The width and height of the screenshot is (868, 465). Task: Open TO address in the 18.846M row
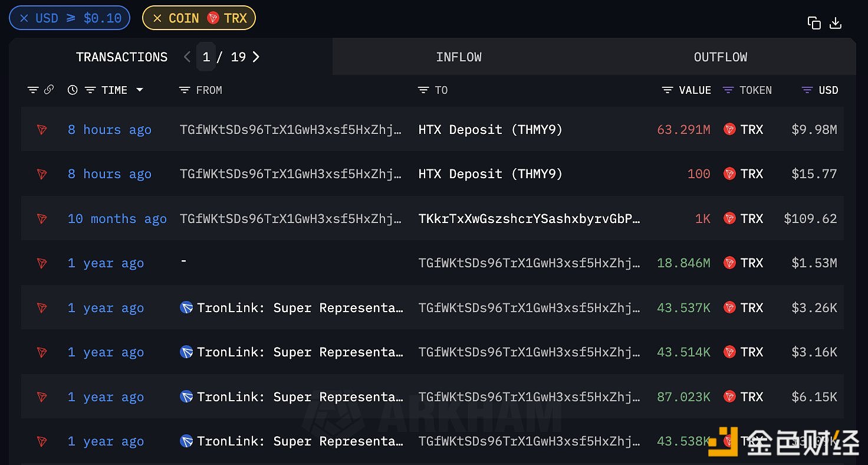tap(529, 263)
